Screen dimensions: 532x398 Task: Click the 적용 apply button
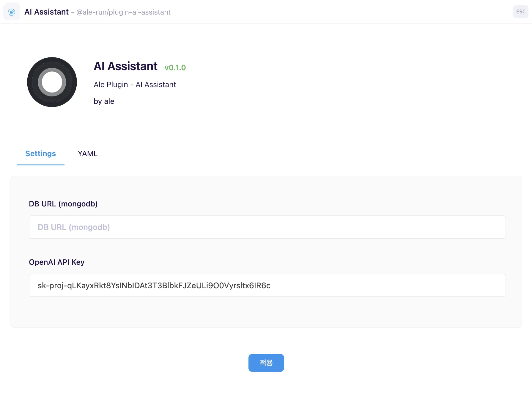[x=266, y=363]
